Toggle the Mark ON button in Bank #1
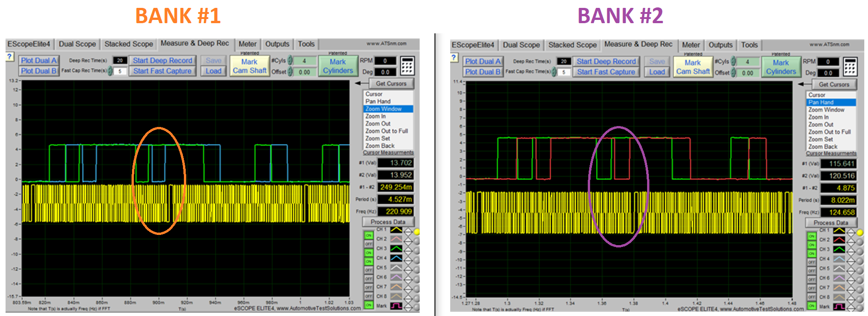 [x=368, y=305]
